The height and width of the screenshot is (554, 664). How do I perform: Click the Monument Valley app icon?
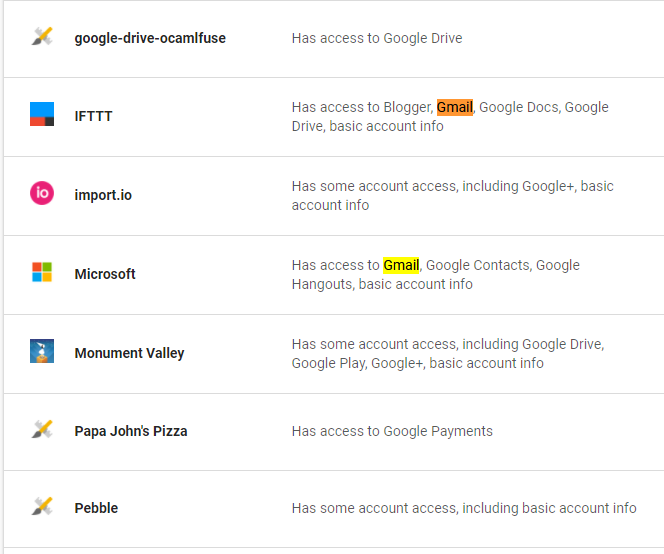pyautogui.click(x=41, y=352)
